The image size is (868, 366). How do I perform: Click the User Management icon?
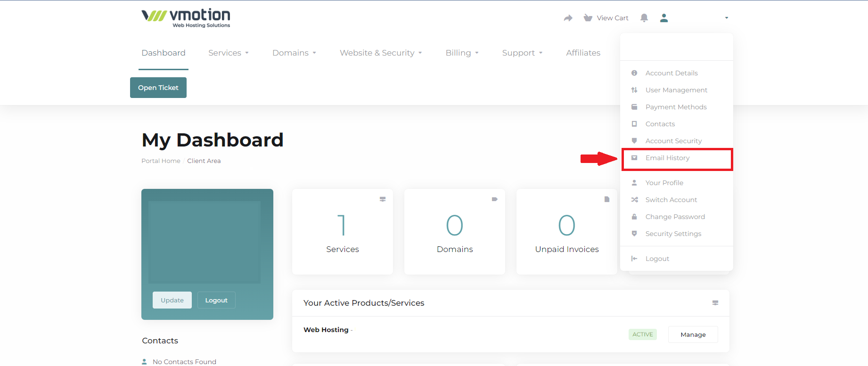coord(634,90)
